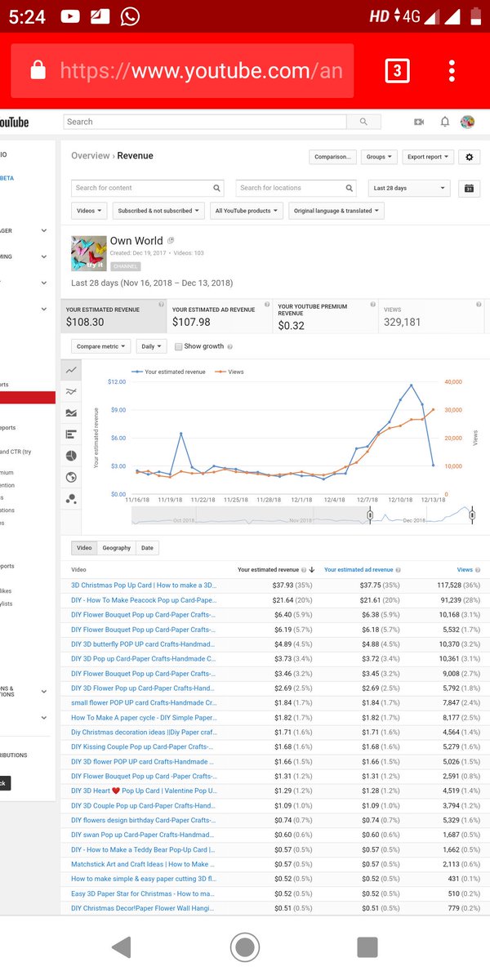Select the Your estimated revenue metric card
Screen dimensions: 490x980
(x=114, y=316)
